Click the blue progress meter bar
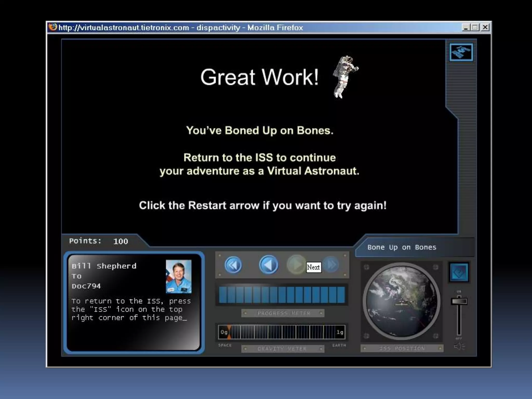 point(282,295)
